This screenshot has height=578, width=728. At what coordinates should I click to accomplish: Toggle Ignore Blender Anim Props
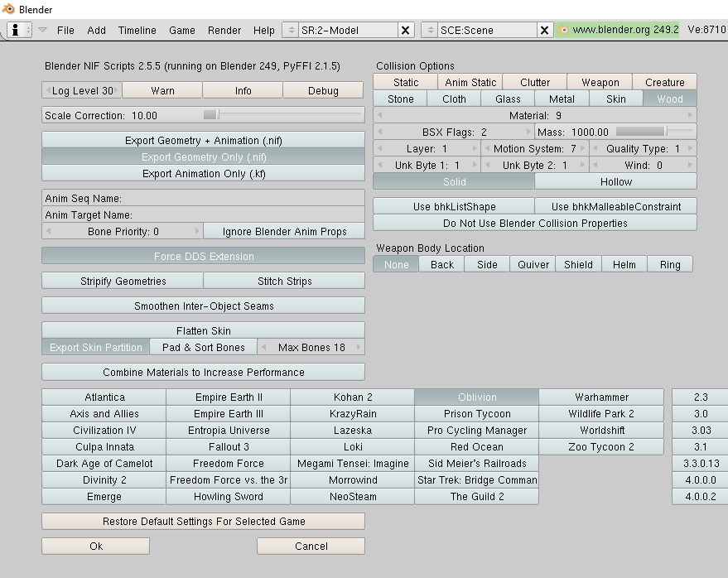coord(284,231)
